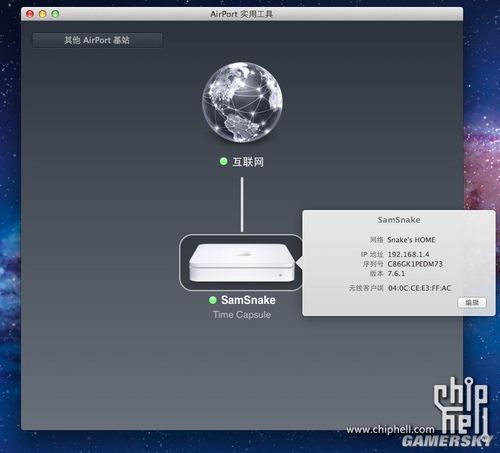Open the 其他 AirPort 基站 button

coord(97,40)
